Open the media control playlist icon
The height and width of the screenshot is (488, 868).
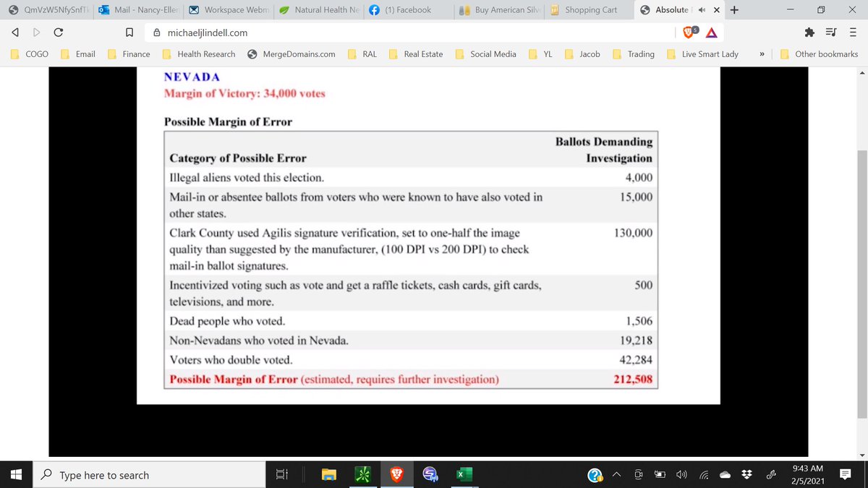click(831, 33)
